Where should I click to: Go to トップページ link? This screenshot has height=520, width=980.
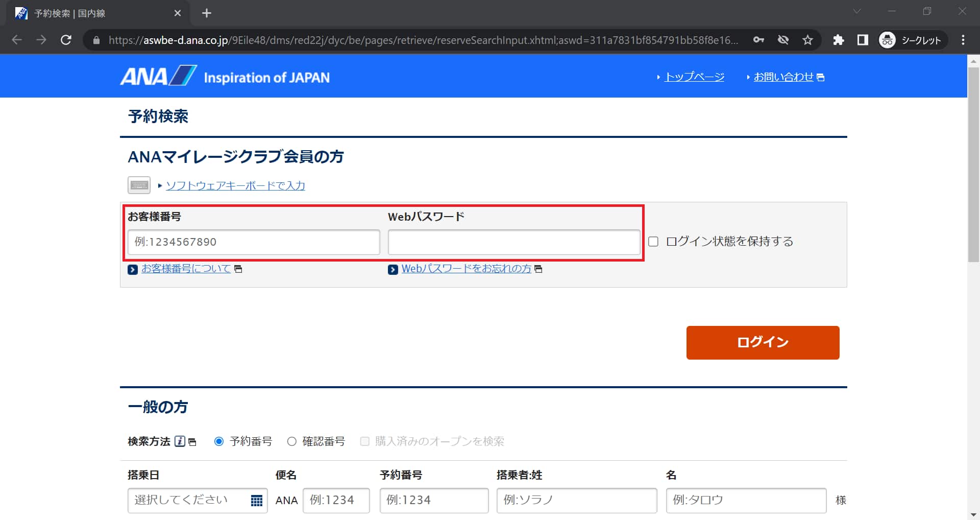[694, 77]
